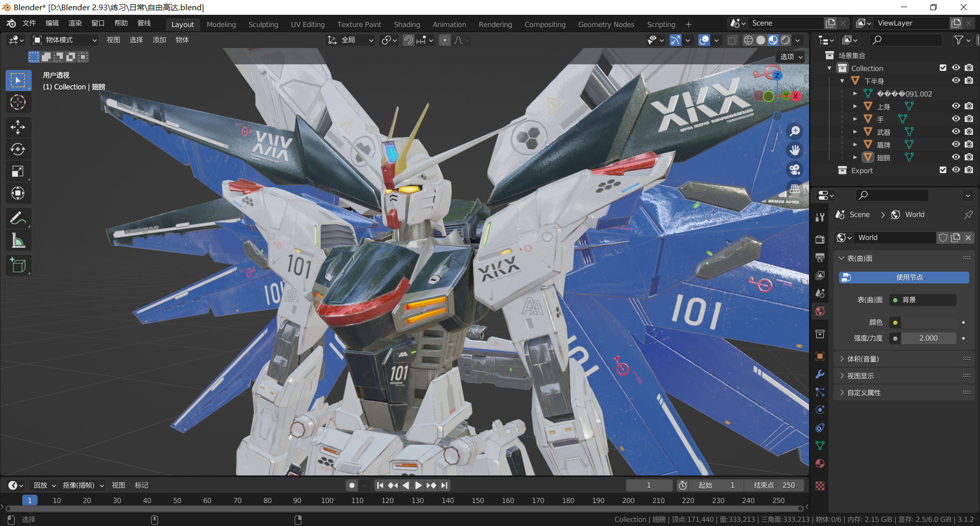Click zoom magnifier in viewport
The image size is (980, 526).
[795, 131]
